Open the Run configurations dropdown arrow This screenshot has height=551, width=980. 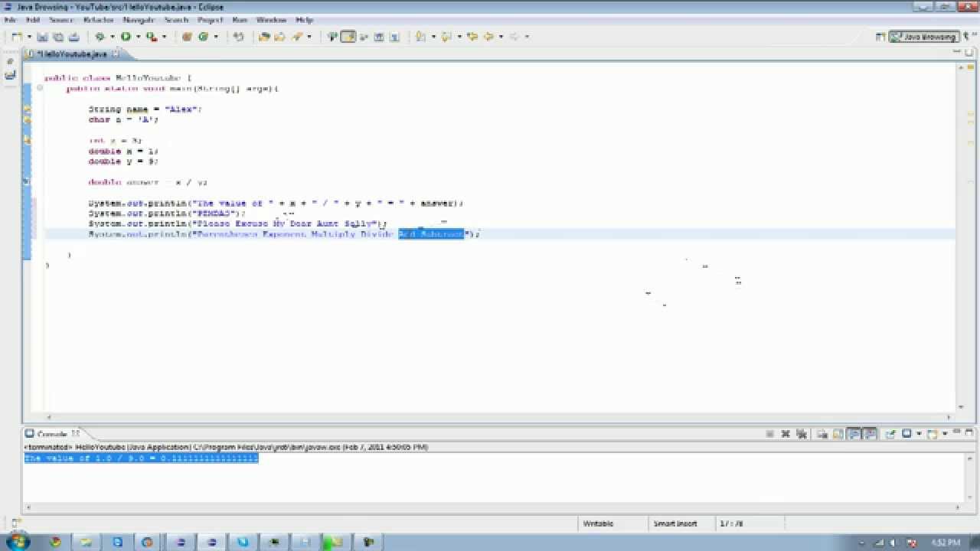click(138, 37)
